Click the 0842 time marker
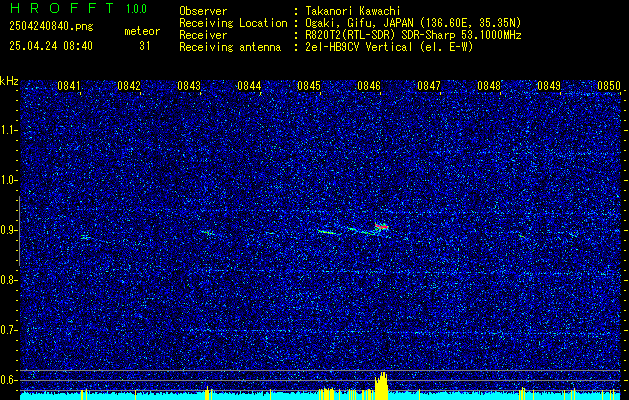 pos(129,86)
